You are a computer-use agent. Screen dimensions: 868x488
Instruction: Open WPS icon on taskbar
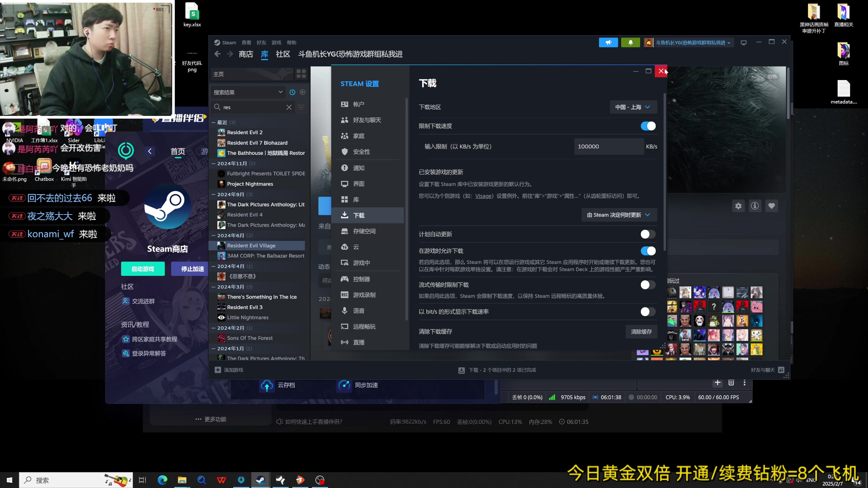click(221, 480)
